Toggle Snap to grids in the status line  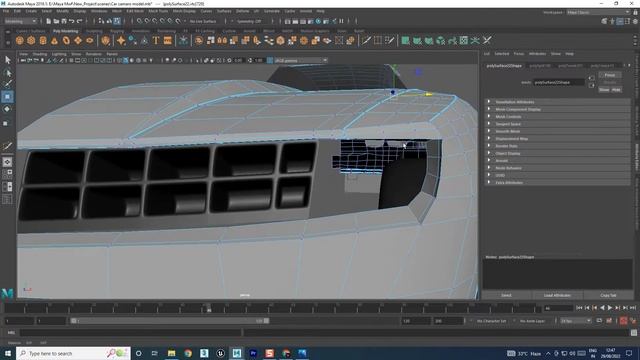pyautogui.click(x=140, y=21)
